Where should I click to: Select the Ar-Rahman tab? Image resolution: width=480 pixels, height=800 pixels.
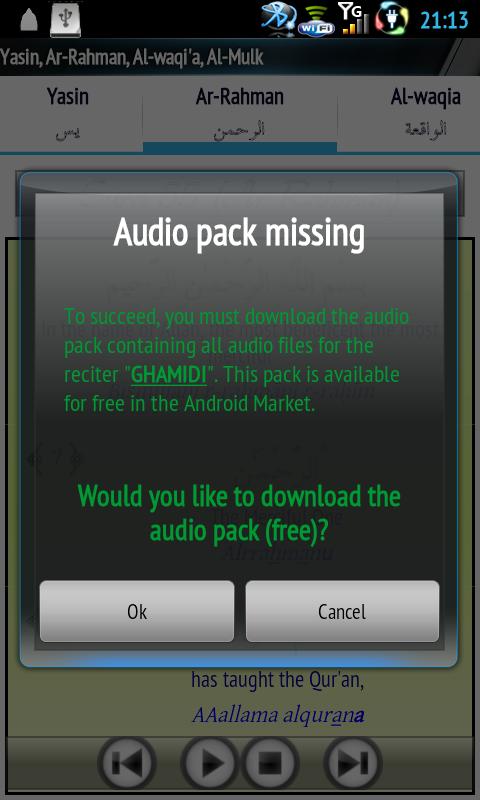[240, 114]
